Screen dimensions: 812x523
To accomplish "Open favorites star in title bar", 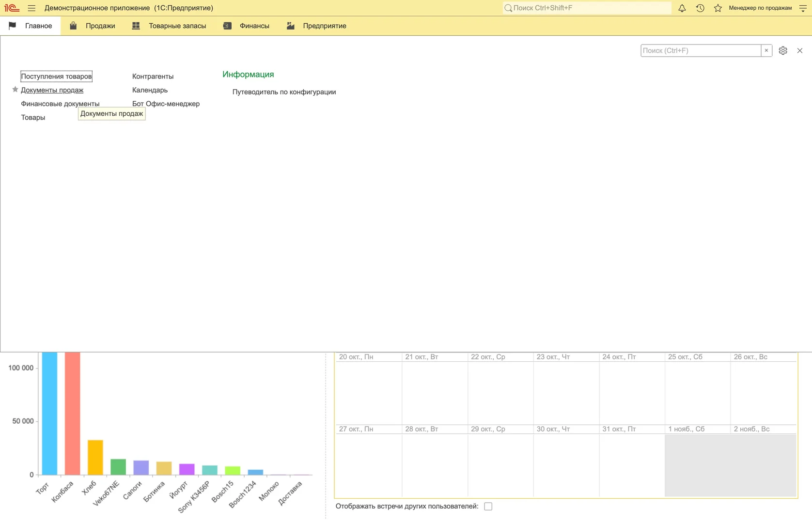I will coord(718,8).
